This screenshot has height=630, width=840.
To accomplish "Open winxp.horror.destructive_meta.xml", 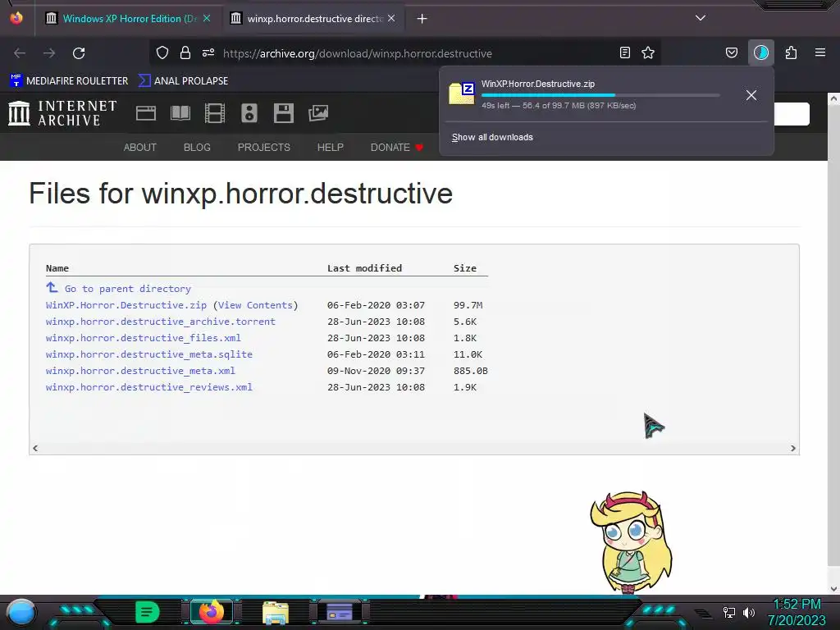I will click(x=140, y=371).
